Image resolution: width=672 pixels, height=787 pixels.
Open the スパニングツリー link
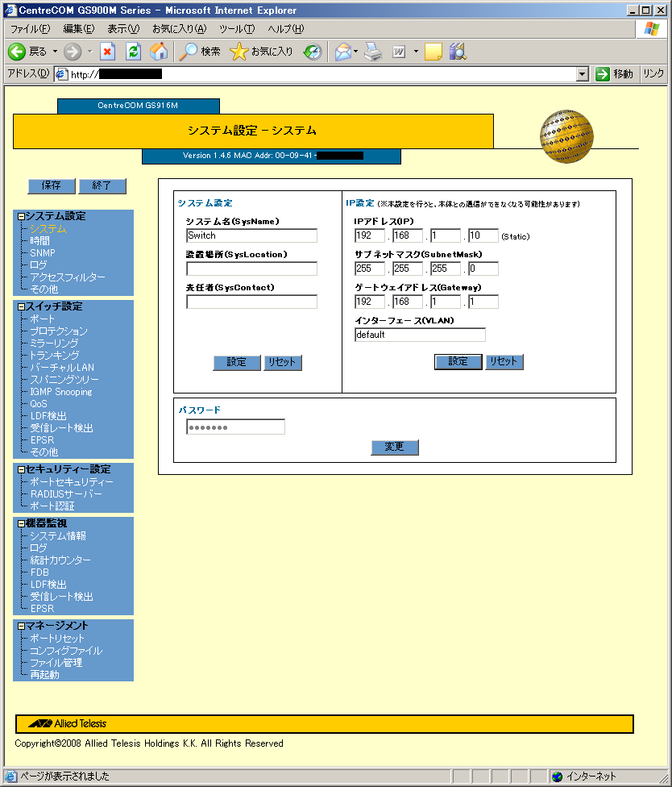[x=64, y=380]
